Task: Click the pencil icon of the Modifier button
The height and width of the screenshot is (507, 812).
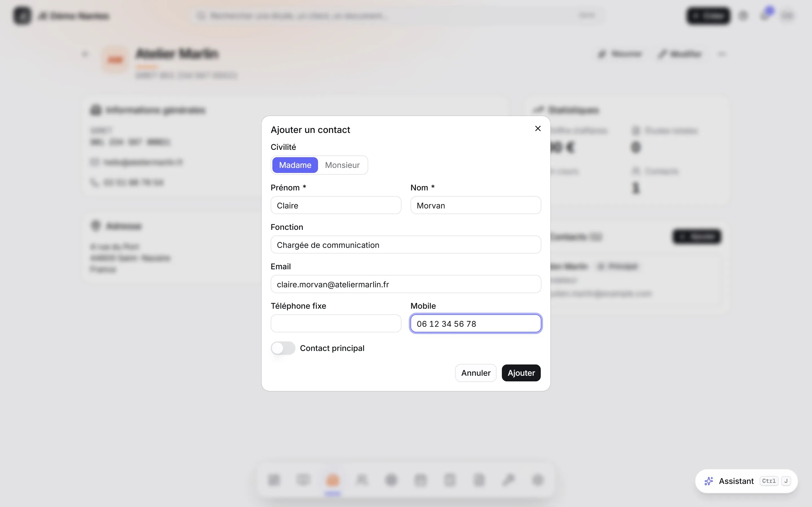Action: (x=662, y=54)
